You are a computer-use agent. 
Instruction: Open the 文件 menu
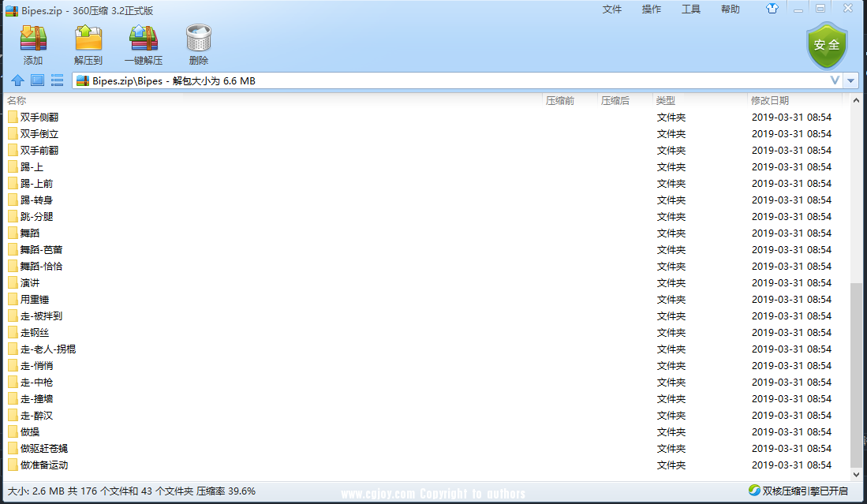pyautogui.click(x=612, y=9)
